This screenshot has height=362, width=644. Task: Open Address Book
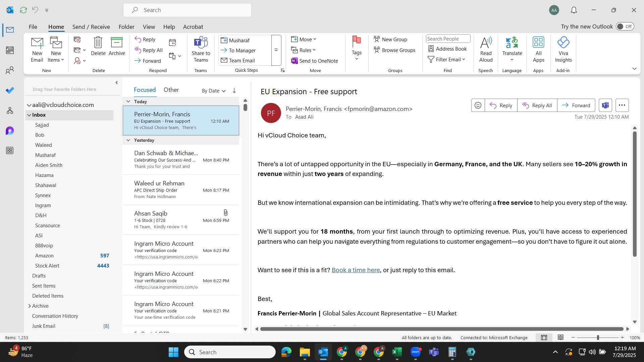[x=447, y=49]
